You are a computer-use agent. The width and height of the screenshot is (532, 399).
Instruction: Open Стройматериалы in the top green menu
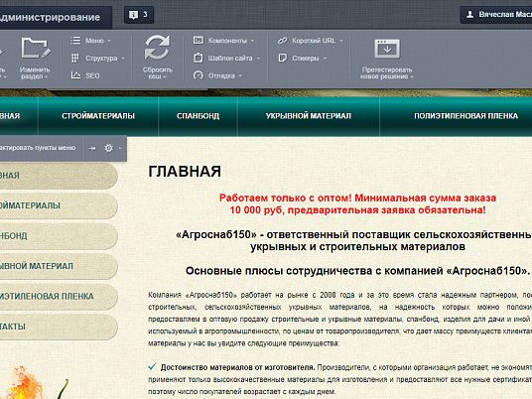[98, 116]
